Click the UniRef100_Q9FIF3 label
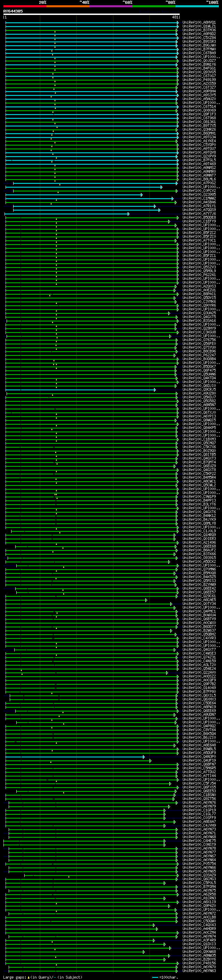Screen dimensions: 222x980 199,114
